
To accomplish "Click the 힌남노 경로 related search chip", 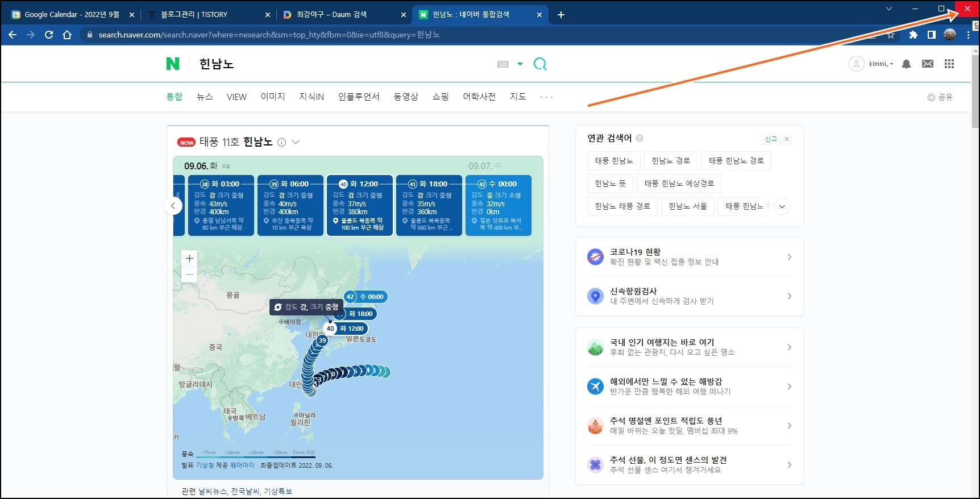I will click(671, 161).
